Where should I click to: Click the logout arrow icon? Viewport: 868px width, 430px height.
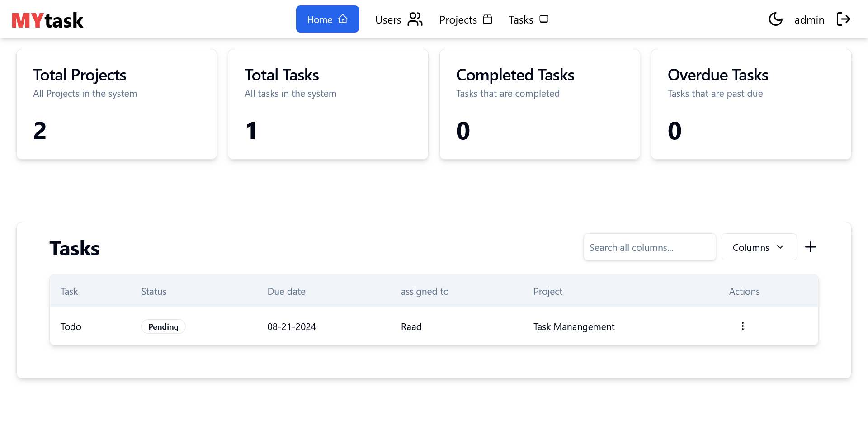click(843, 19)
